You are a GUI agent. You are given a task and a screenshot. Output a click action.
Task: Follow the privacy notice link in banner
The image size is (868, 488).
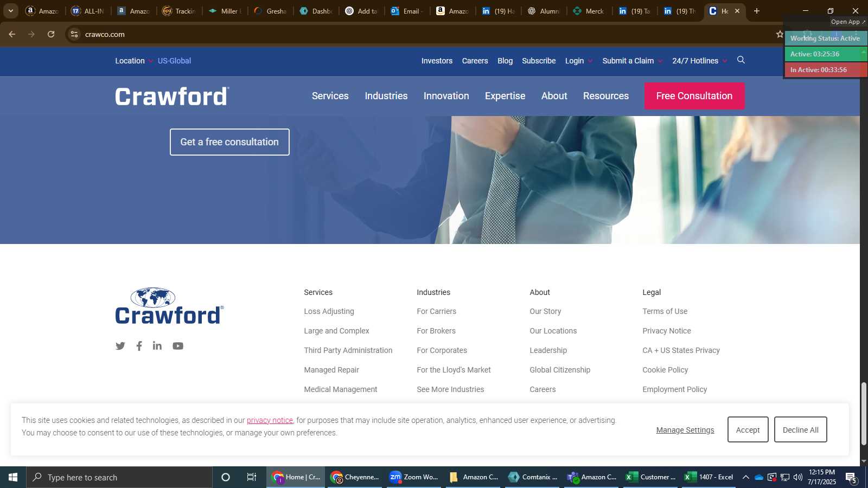(270, 420)
